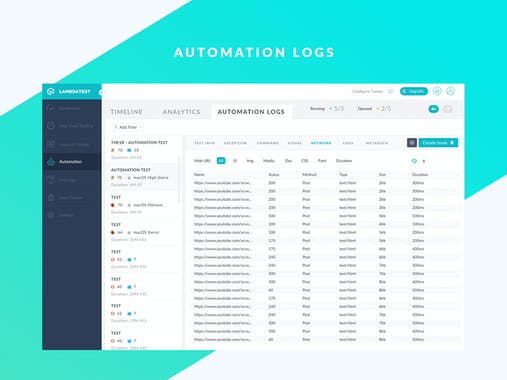Open the user profile icon
Screen dimensions: 507x380
coord(450,91)
